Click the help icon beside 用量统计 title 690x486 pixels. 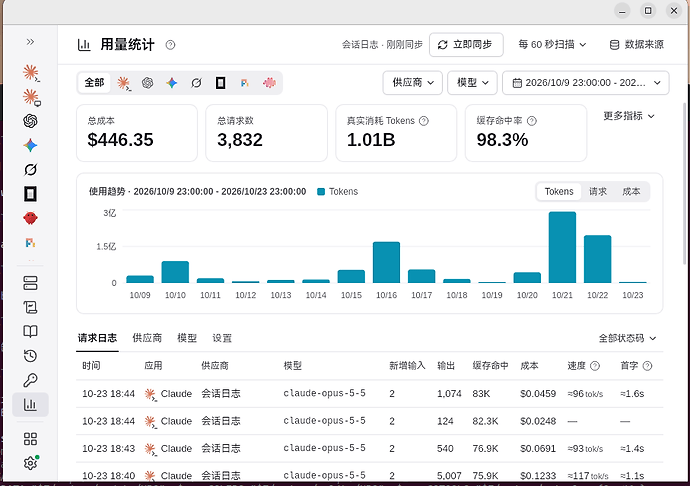(170, 45)
